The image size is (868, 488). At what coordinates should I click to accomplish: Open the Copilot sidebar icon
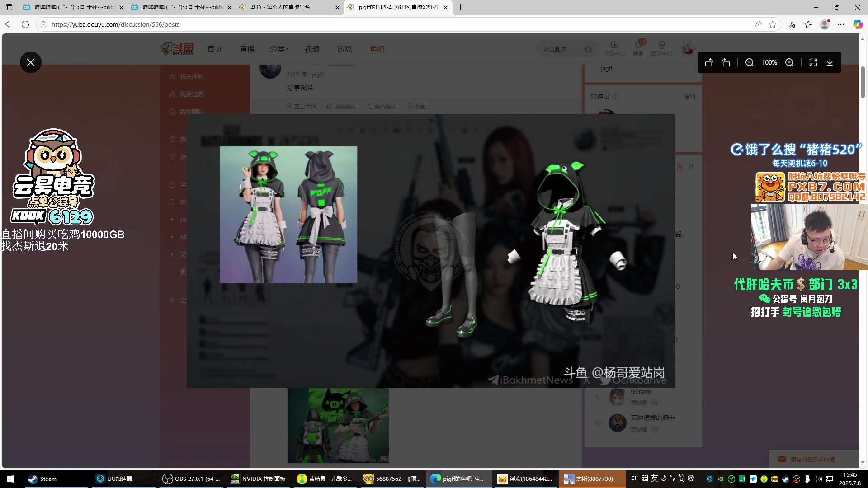click(858, 24)
